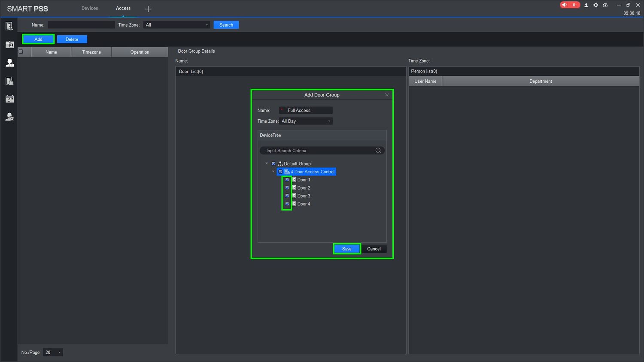Close the Add Door Group dialog
Image resolution: width=644 pixels, height=362 pixels.
(387, 95)
